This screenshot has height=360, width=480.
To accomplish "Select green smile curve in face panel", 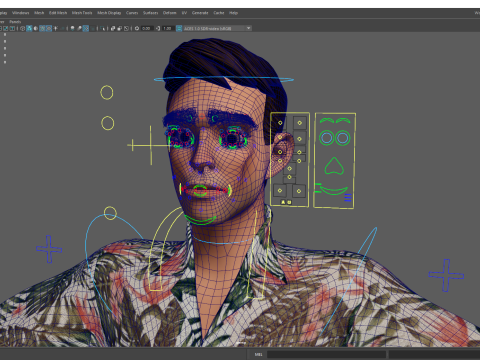I will (x=333, y=190).
